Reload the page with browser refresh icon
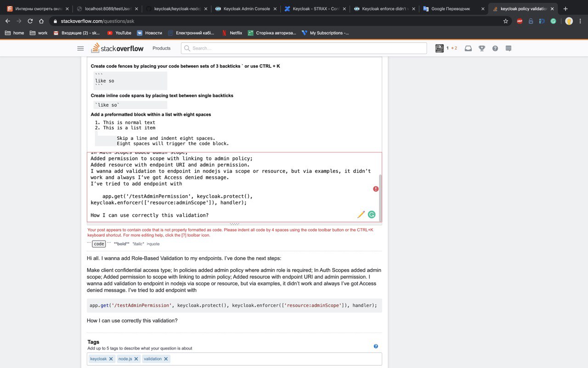Viewport: 588px width, 368px height. tap(30, 21)
